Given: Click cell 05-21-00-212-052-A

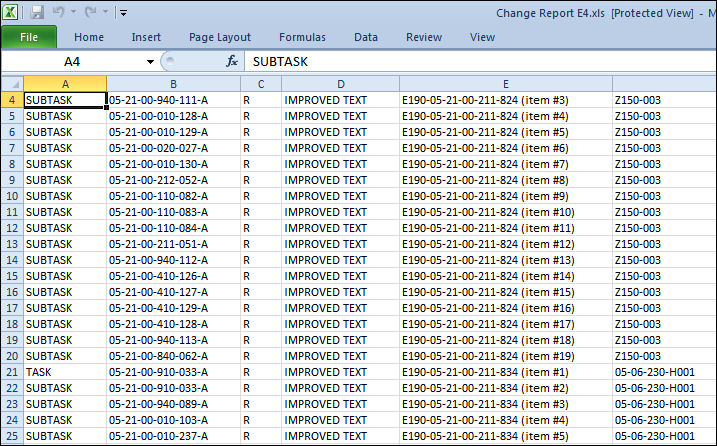Looking at the screenshot, I should [x=173, y=180].
